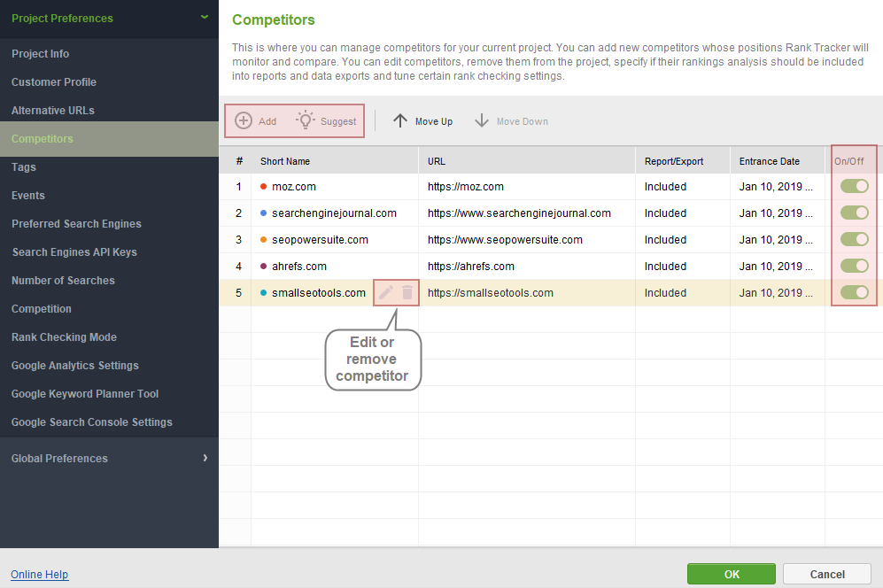Screen dimensions: 883x588
Task: Select the searchenginejournal.com short name cell
Action: tap(335, 213)
